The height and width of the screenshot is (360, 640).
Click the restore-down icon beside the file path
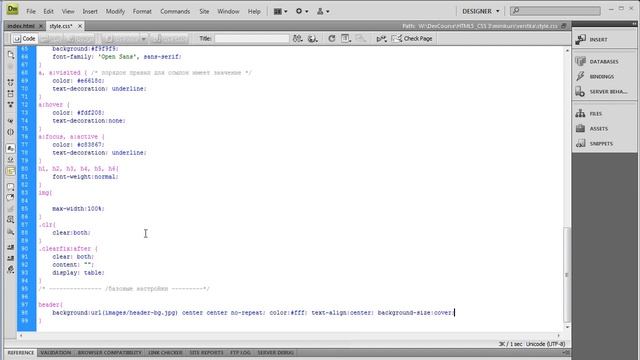click(564, 26)
